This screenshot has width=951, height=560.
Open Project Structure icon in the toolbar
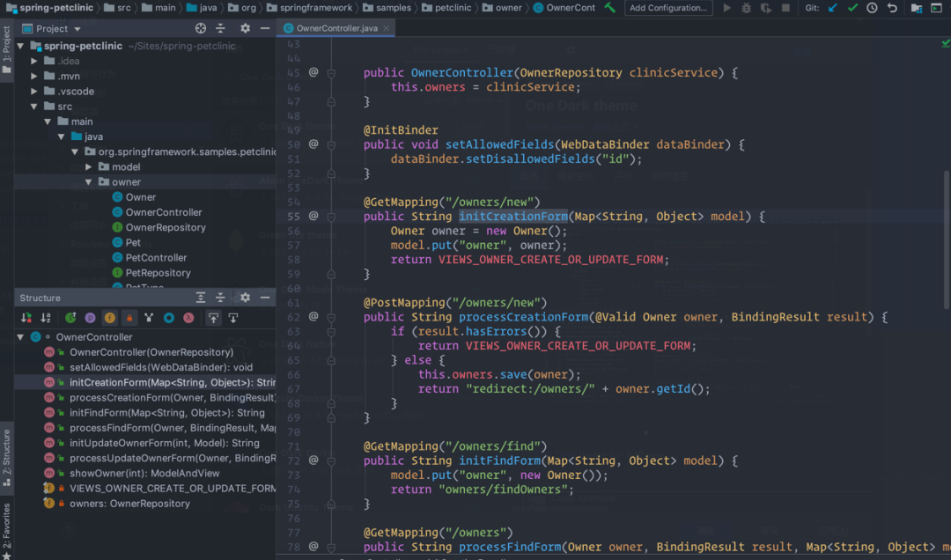[x=917, y=8]
